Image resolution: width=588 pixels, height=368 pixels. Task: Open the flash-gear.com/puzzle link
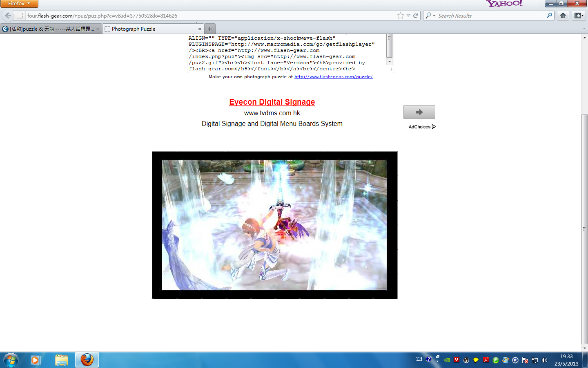333,77
